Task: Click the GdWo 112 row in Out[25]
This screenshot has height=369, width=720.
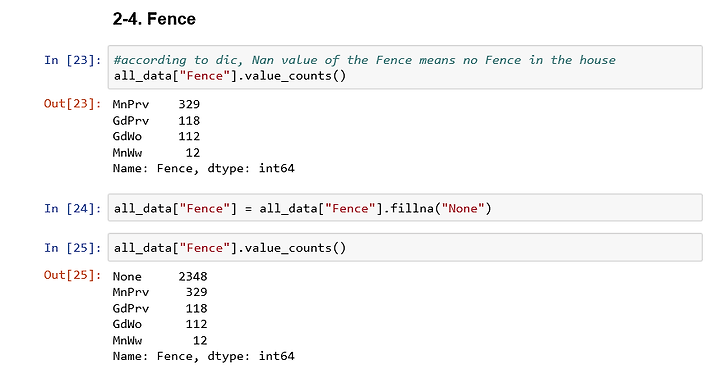Action: click(x=160, y=324)
